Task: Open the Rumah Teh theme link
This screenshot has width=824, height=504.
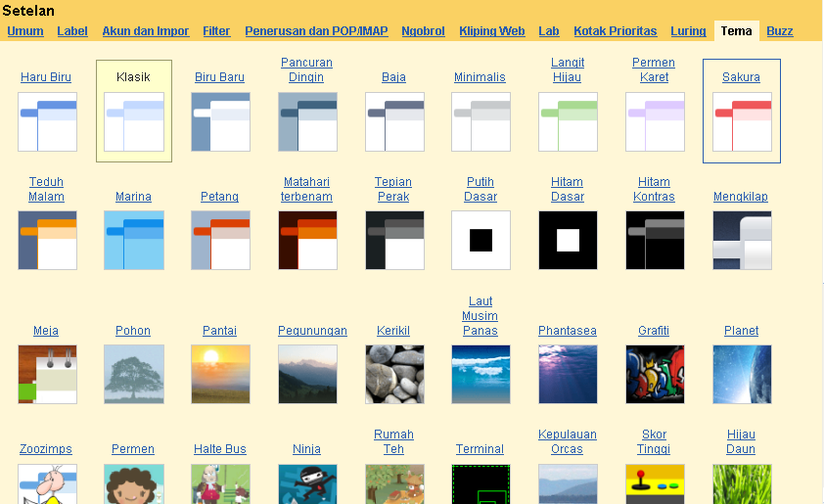Action: tap(393, 441)
